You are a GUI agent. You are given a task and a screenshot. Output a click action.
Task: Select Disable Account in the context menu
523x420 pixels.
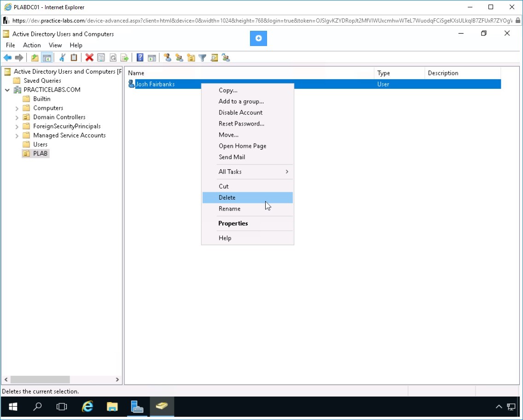click(248, 112)
